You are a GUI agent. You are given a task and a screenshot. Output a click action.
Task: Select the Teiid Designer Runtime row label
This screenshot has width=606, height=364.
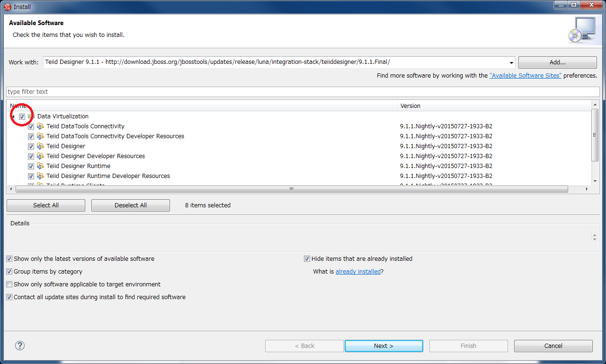click(79, 166)
